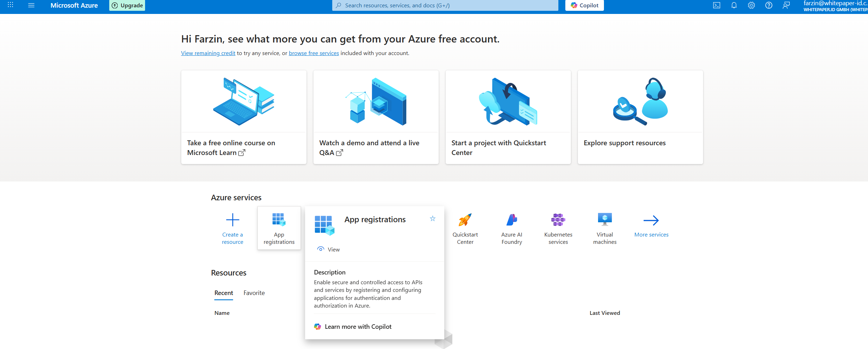Open the View remaining credit link
Viewport: 868px width, 349px height.
click(208, 53)
